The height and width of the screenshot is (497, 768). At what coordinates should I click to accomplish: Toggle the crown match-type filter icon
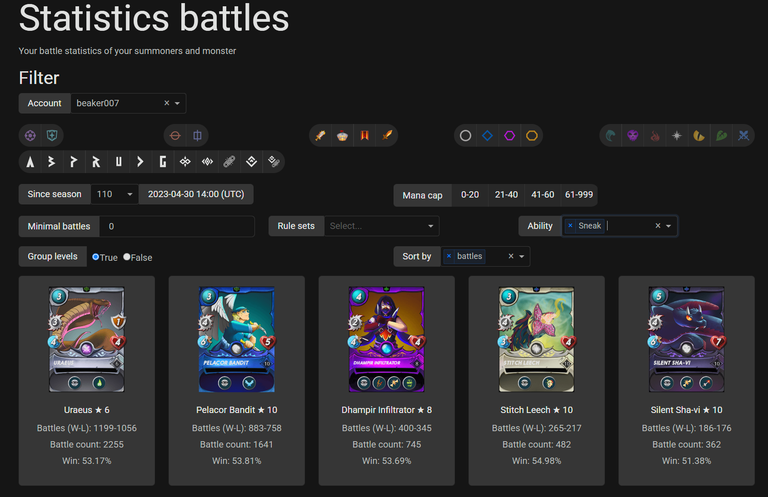point(342,136)
